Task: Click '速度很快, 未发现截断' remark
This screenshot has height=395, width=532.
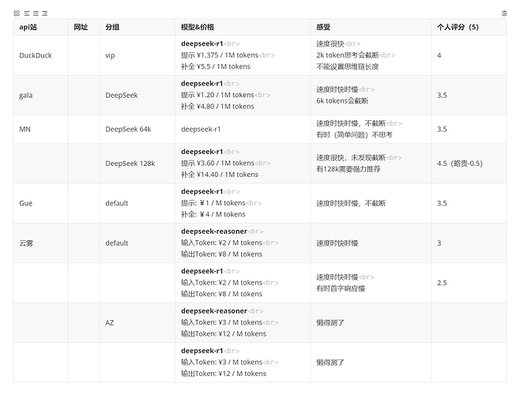Action: pos(351,158)
